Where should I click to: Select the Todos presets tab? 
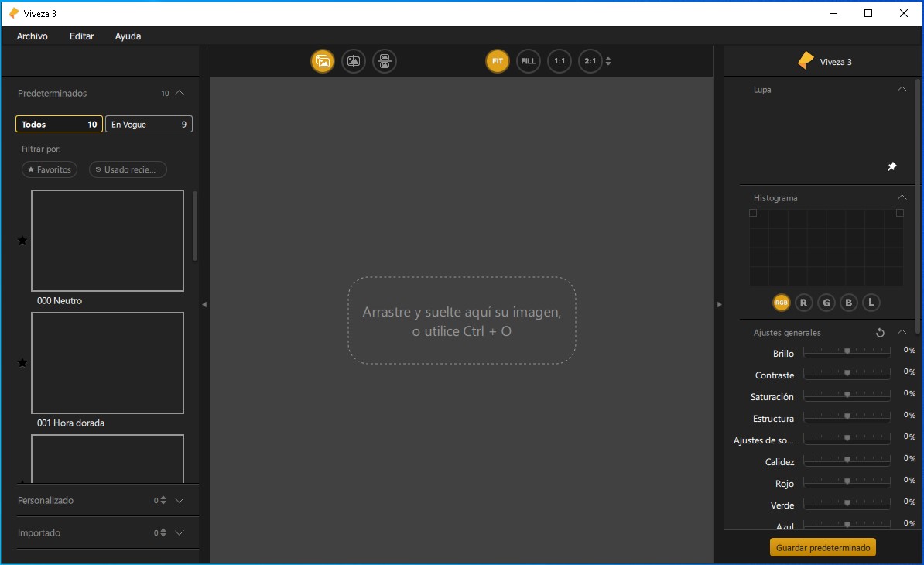(59, 125)
